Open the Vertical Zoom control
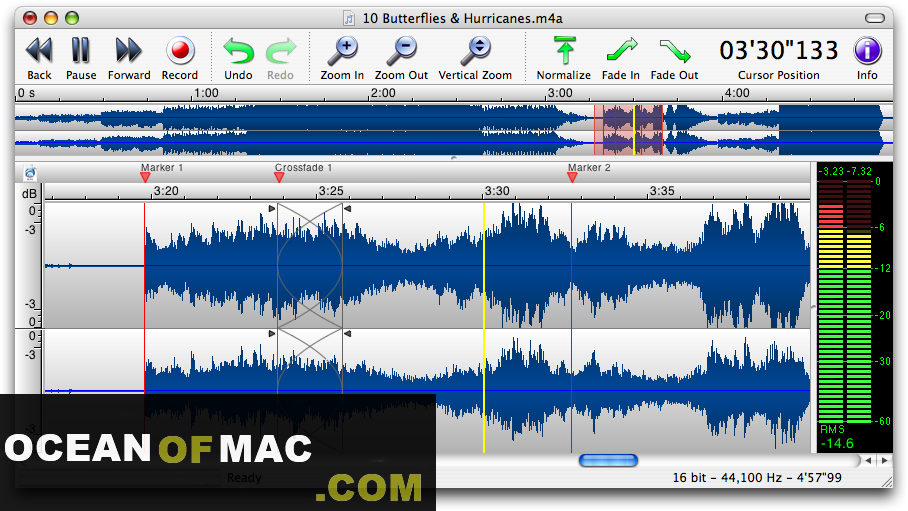This screenshot has width=908, height=511. click(475, 50)
